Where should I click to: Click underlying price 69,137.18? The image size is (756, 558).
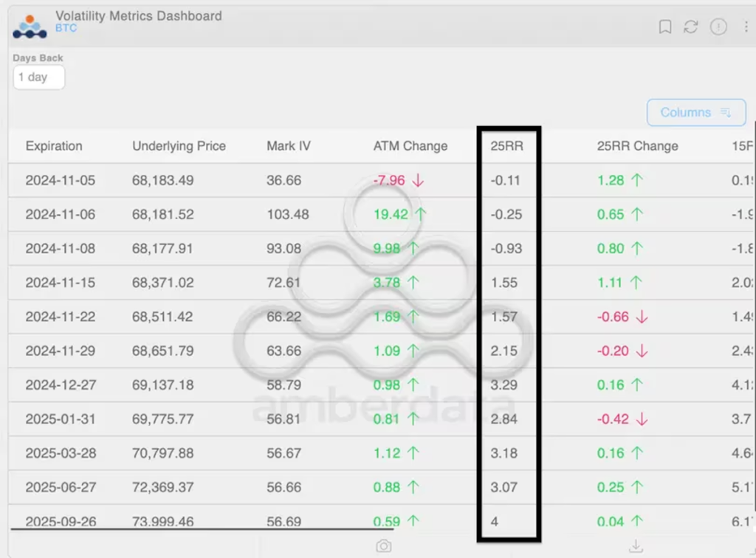coord(163,385)
